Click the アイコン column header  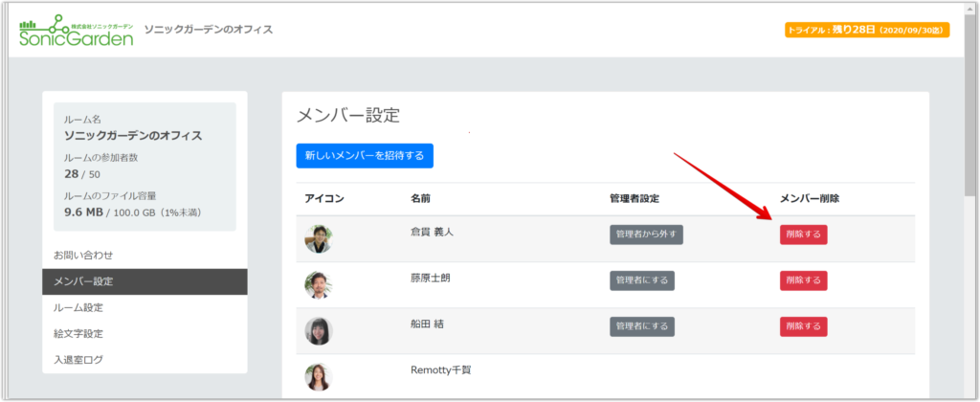pos(324,199)
